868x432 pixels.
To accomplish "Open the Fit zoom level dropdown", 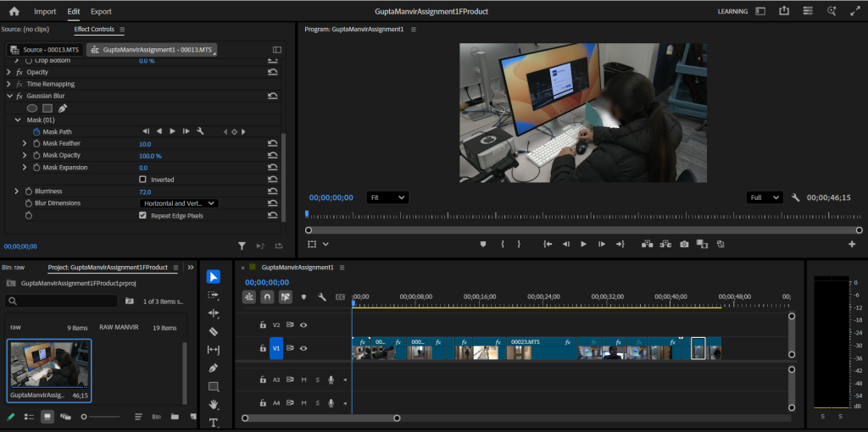I will [387, 197].
